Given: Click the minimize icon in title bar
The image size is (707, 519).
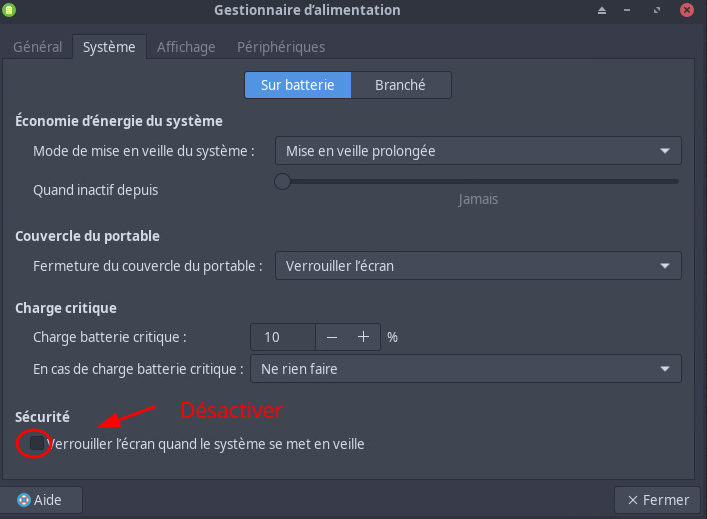Looking at the screenshot, I should click(630, 11).
